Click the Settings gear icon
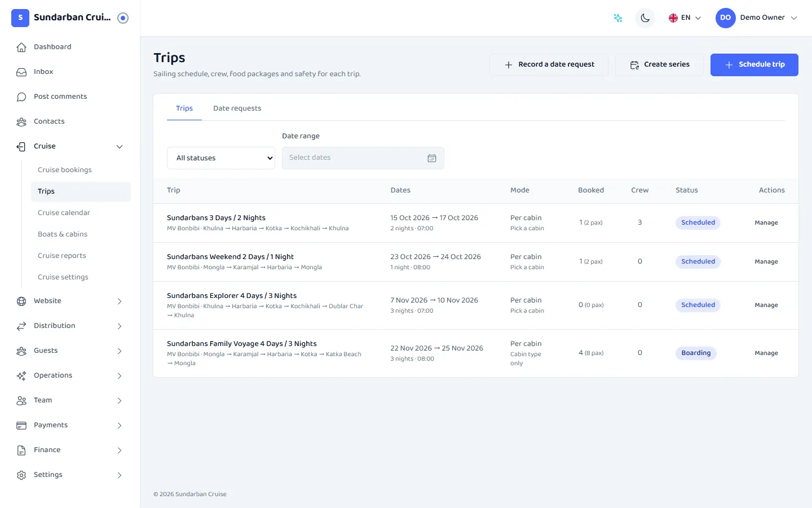 coord(21,475)
